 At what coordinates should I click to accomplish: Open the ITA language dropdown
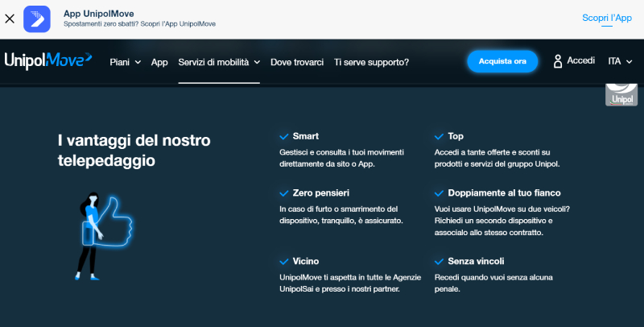pyautogui.click(x=620, y=61)
